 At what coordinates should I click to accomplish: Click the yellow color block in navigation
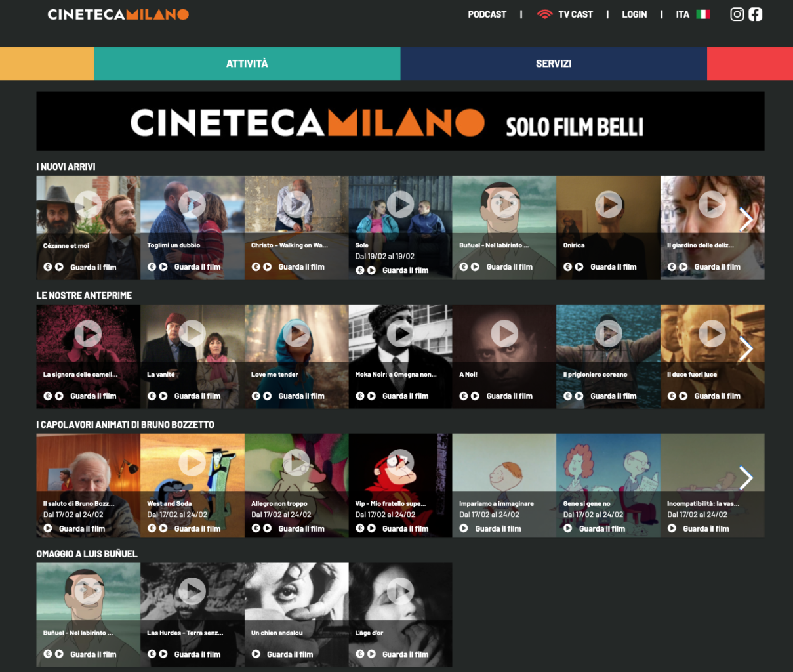coord(47,64)
